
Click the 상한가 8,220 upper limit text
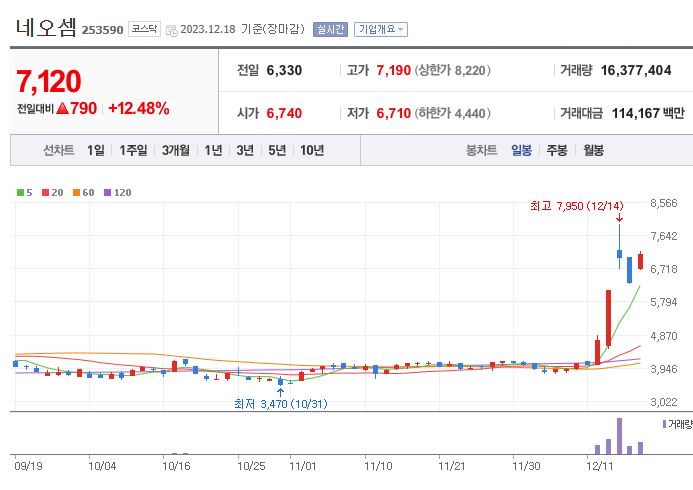(x=452, y=70)
